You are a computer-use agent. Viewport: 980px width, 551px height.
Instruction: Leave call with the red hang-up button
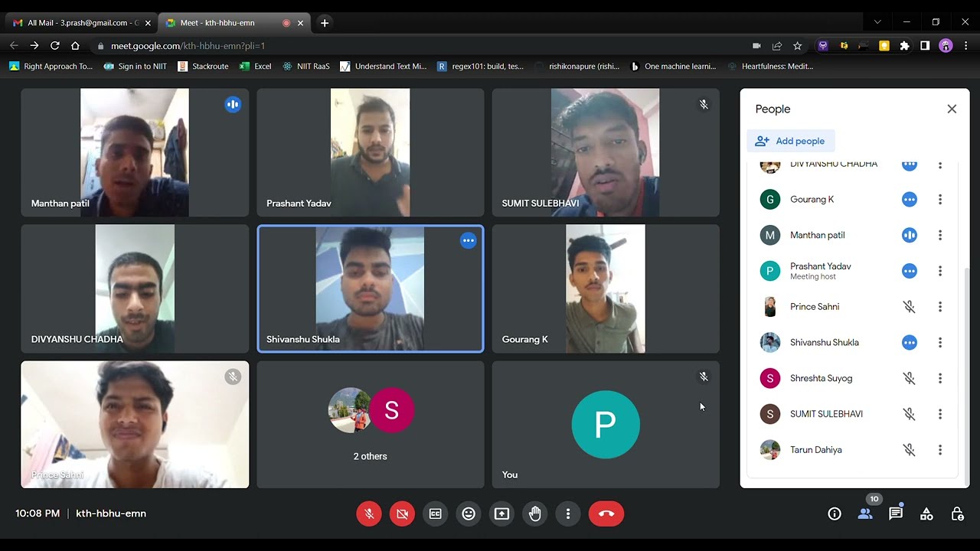click(x=606, y=514)
